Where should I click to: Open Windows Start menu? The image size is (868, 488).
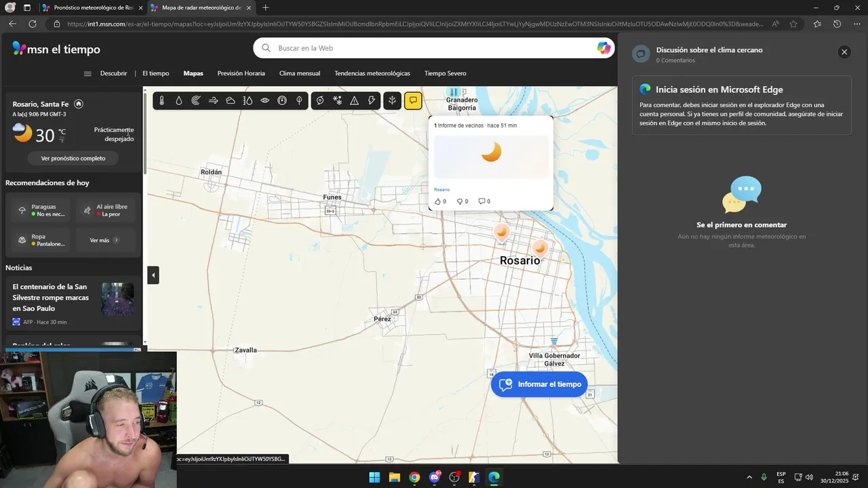click(x=374, y=477)
